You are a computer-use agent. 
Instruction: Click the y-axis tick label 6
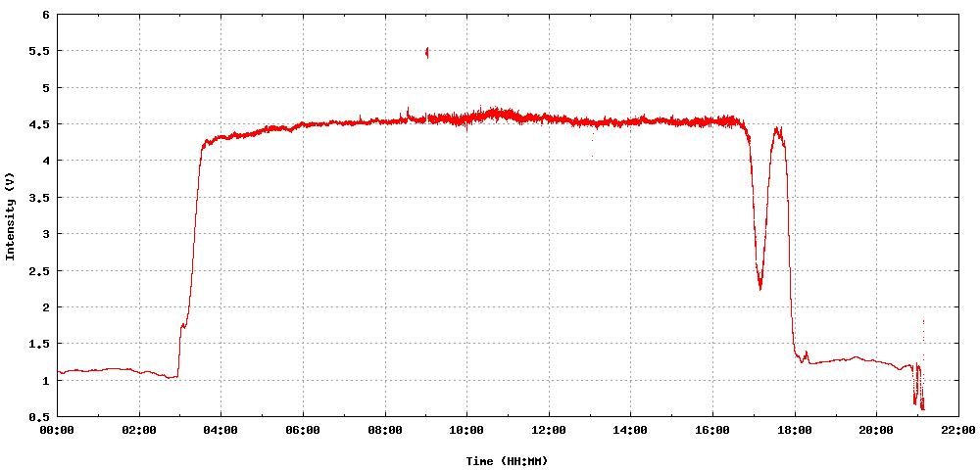tap(46, 15)
